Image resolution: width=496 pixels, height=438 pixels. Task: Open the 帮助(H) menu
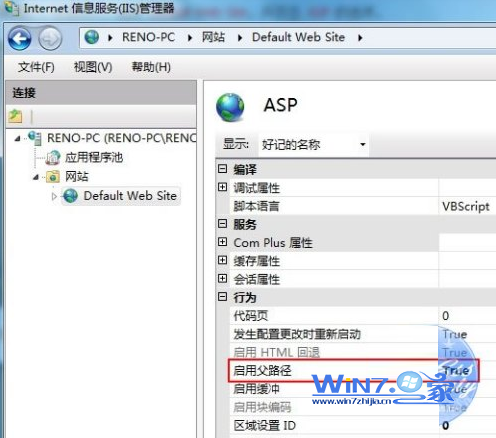point(151,67)
